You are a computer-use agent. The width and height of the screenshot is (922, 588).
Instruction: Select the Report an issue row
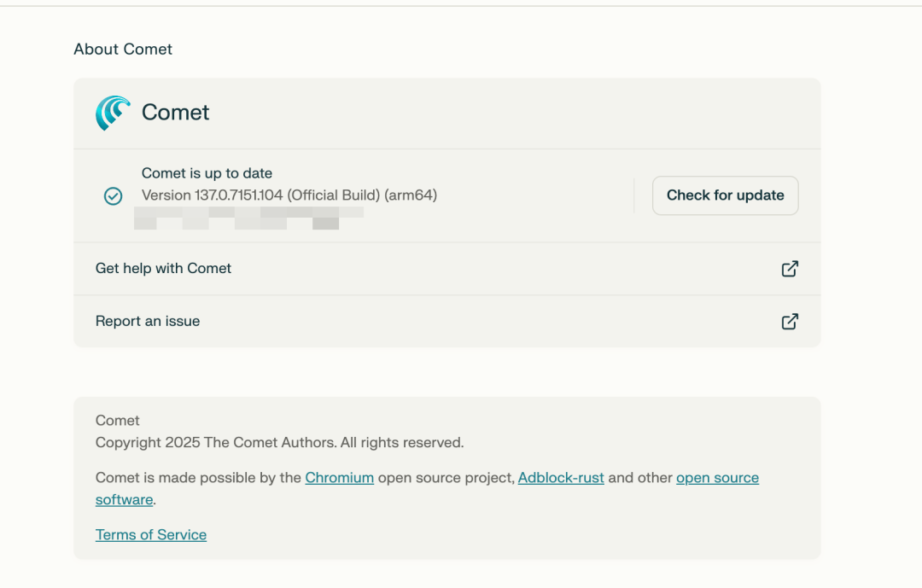click(148, 322)
